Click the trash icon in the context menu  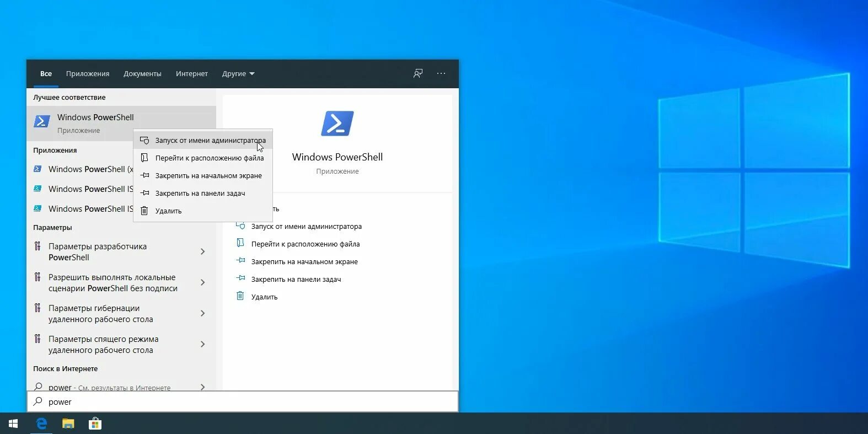[144, 211]
